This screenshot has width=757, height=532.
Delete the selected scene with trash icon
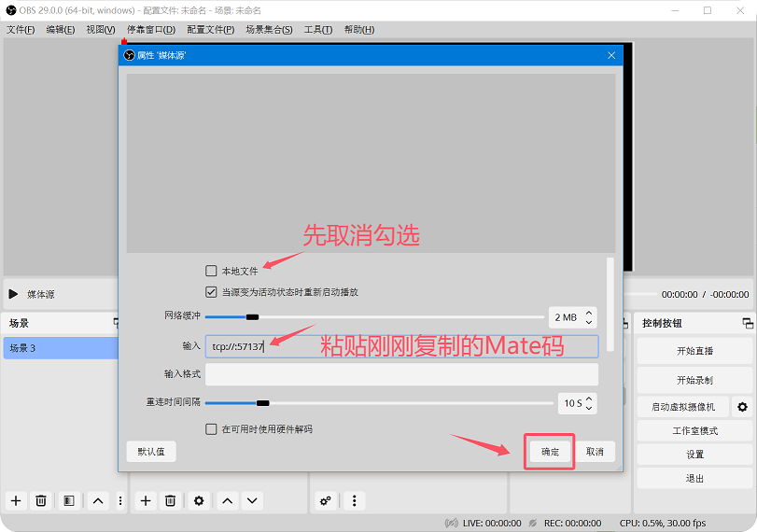(41, 500)
